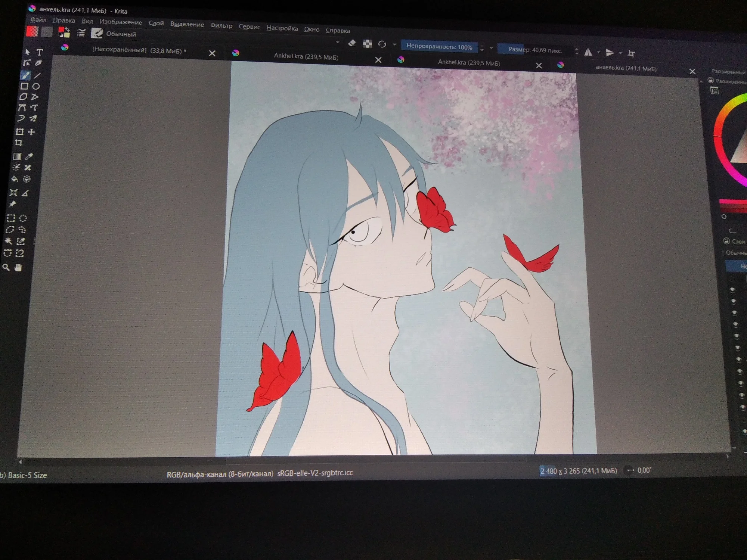Click the Непрозрачность 100% slider
Image resolution: width=747 pixels, height=560 pixels.
click(439, 47)
